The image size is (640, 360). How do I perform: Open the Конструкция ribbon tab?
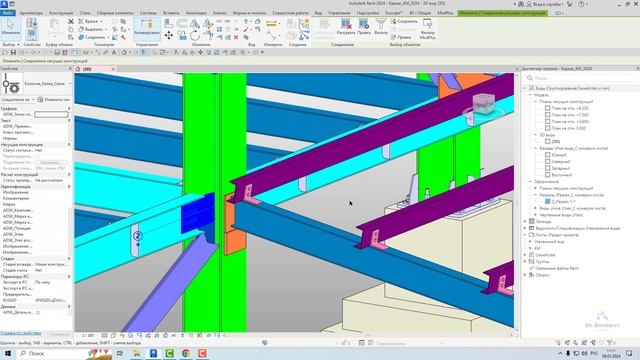(x=61, y=13)
